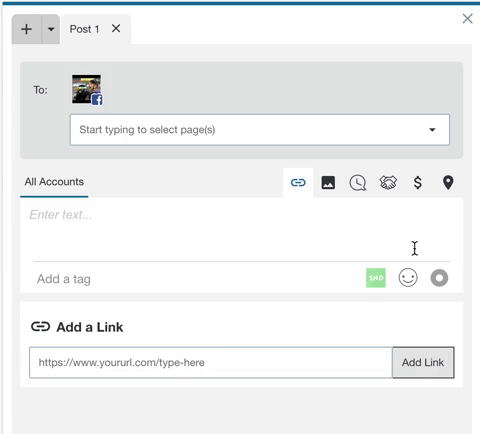This screenshot has height=434, width=480.
Task: Click the green SND icon
Action: 376,278
